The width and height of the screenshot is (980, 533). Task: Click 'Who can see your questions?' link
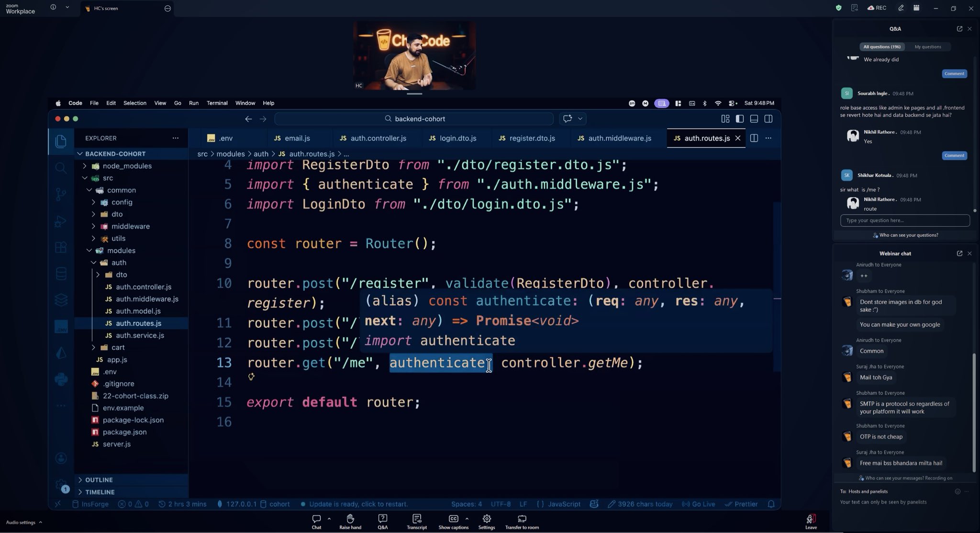pos(908,235)
